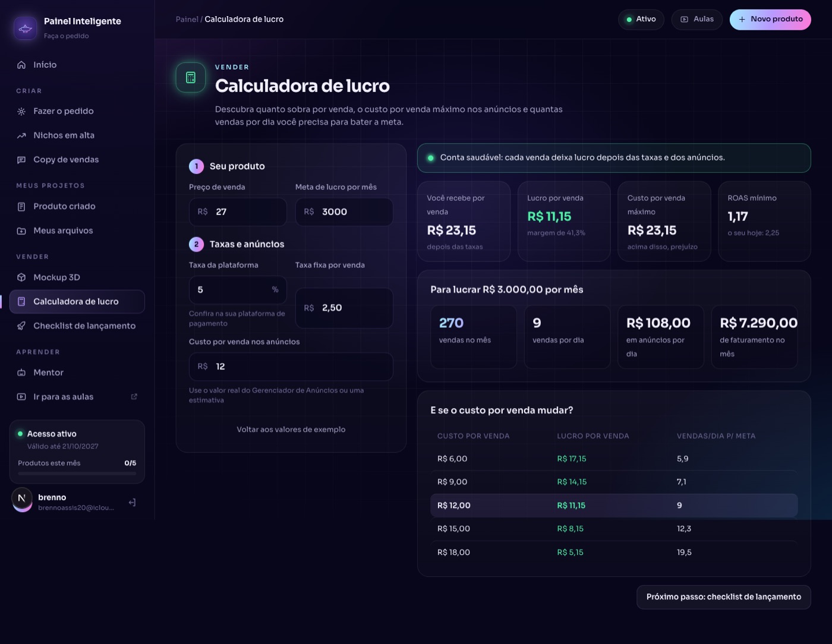Image resolution: width=832 pixels, height=644 pixels.
Task: Create a Novo produto
Action: click(770, 20)
